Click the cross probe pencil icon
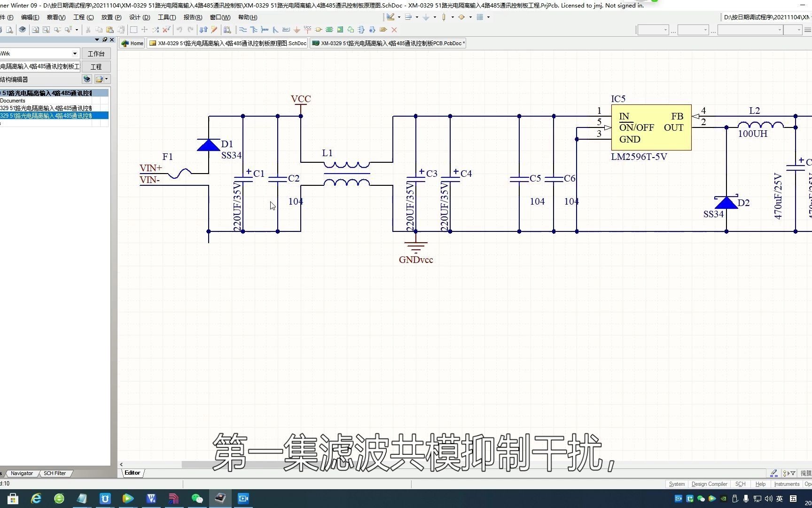812x508 pixels. pos(214,30)
